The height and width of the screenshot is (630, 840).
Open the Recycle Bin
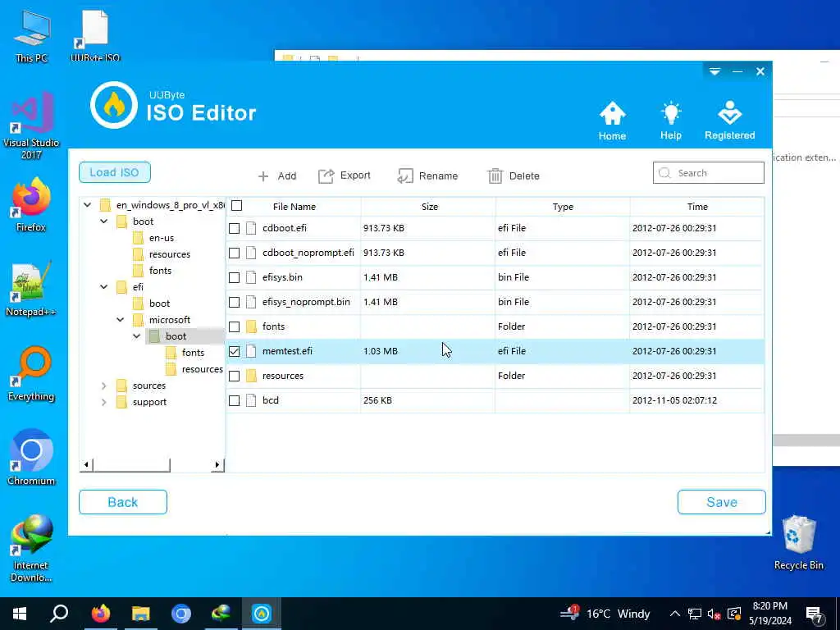799,542
